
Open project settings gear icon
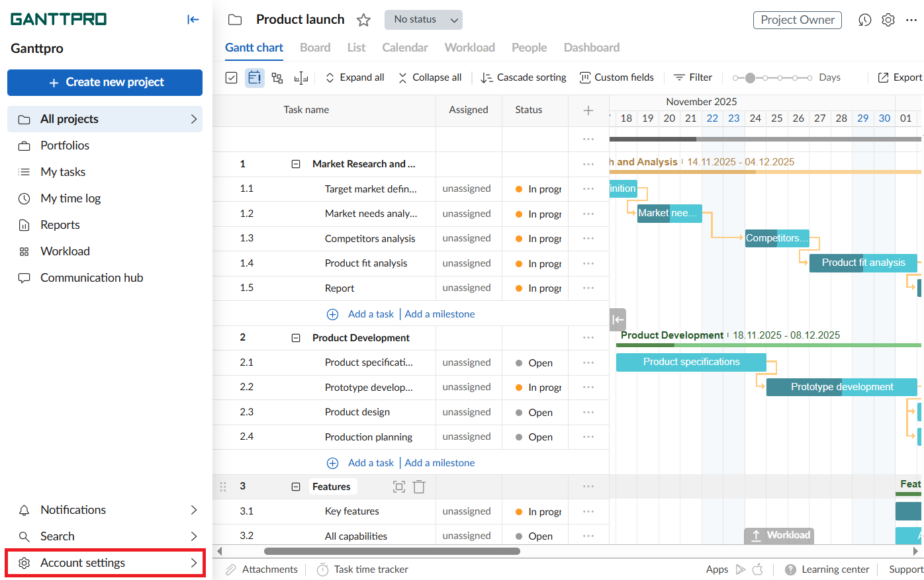tap(888, 20)
